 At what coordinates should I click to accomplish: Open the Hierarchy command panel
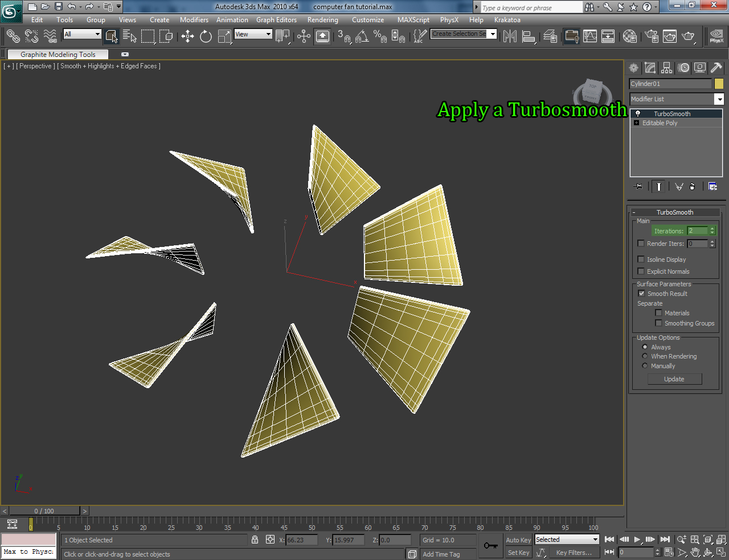[667, 68]
